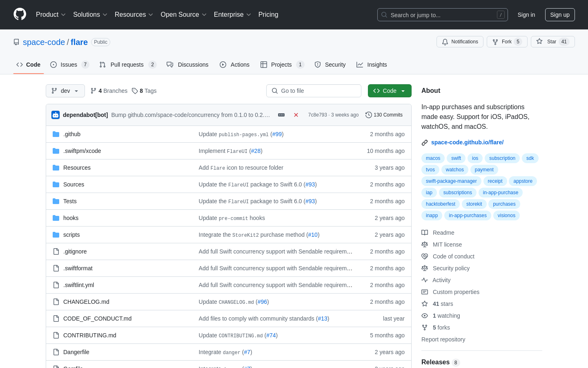The width and height of the screenshot is (588, 368).
Task: Open pull request #99 link
Action: tap(277, 134)
